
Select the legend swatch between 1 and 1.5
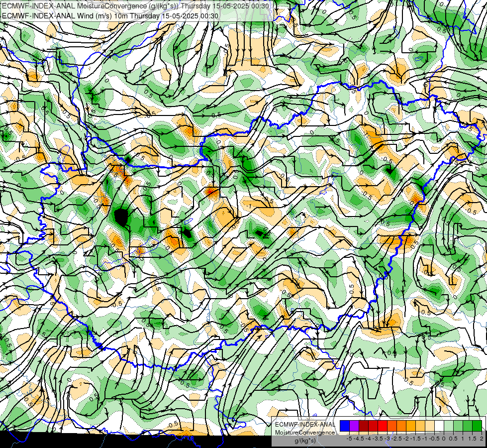click(468, 426)
